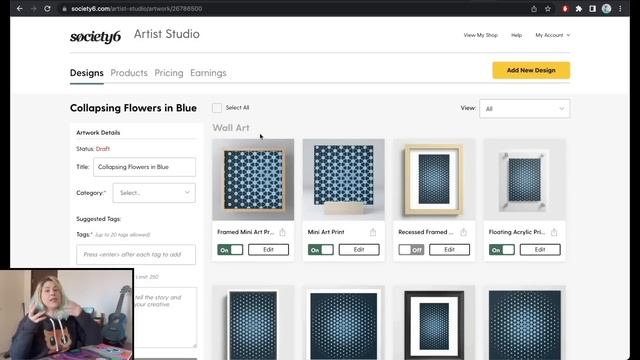640x360 pixels.
Task: Open the Category Select dropdown
Action: coord(154,193)
